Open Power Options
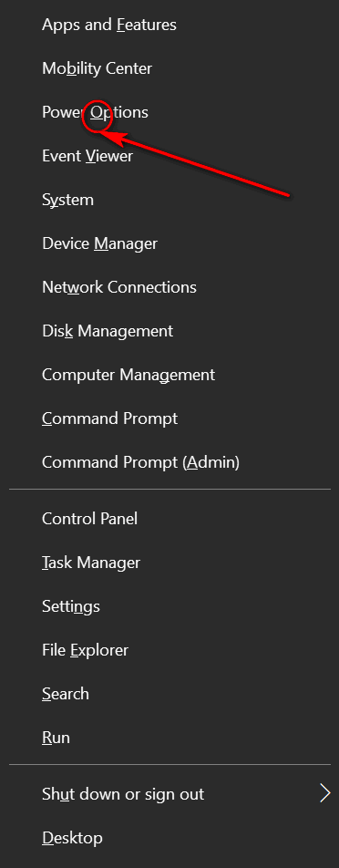The image size is (339, 868). [x=169, y=112]
